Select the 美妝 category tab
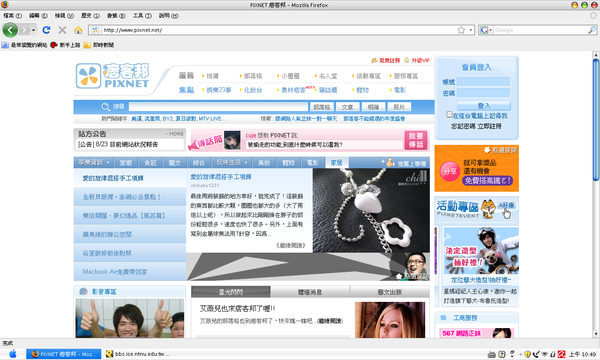This screenshot has width=600, height=360. (264, 163)
